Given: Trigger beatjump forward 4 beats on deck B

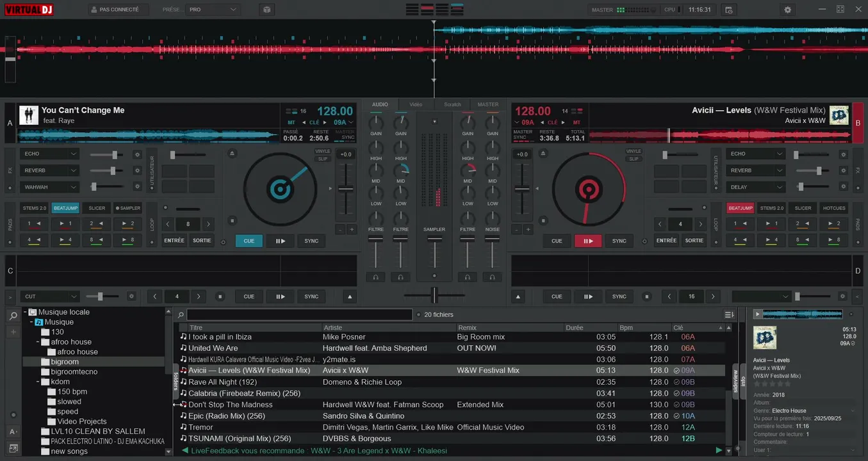Looking at the screenshot, I should (771, 240).
